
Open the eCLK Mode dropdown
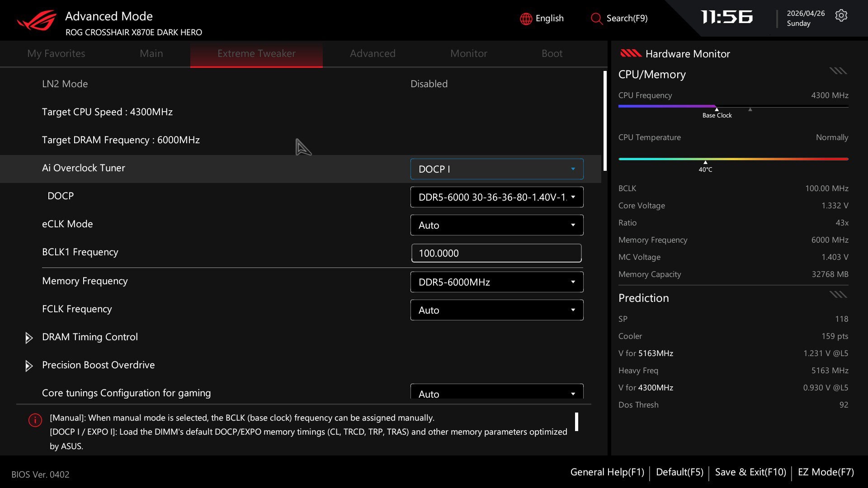pyautogui.click(x=496, y=225)
